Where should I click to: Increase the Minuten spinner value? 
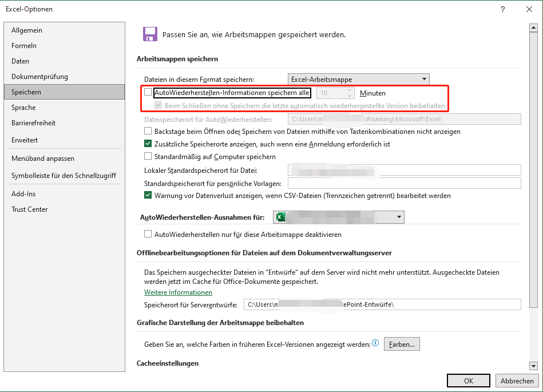coord(350,90)
